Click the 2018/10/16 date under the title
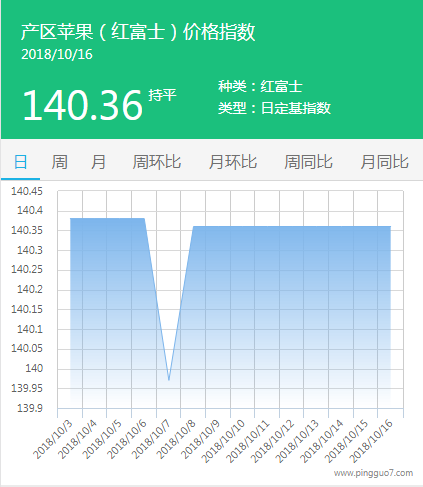Image resolution: width=423 pixels, height=487 pixels. 57,54
